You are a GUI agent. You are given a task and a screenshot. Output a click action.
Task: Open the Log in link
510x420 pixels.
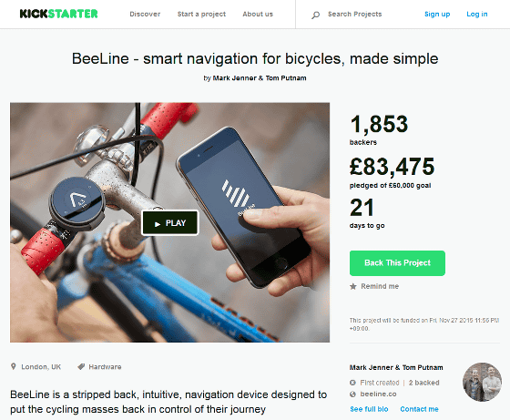pyautogui.click(x=477, y=14)
